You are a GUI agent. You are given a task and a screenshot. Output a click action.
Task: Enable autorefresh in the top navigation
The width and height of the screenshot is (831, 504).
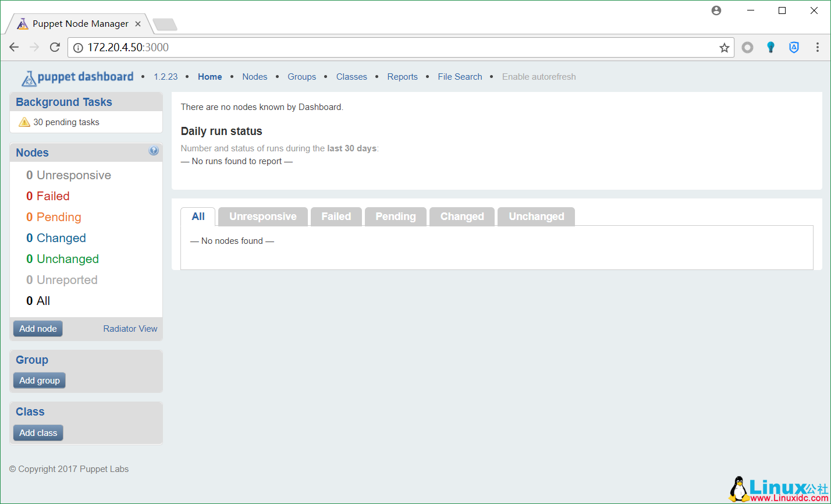pos(539,77)
